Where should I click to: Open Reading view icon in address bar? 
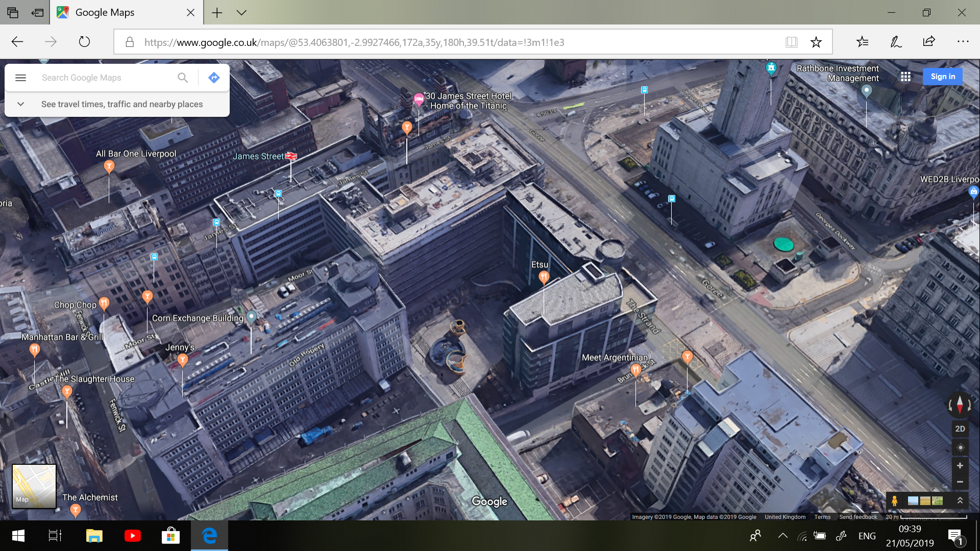pyautogui.click(x=791, y=42)
